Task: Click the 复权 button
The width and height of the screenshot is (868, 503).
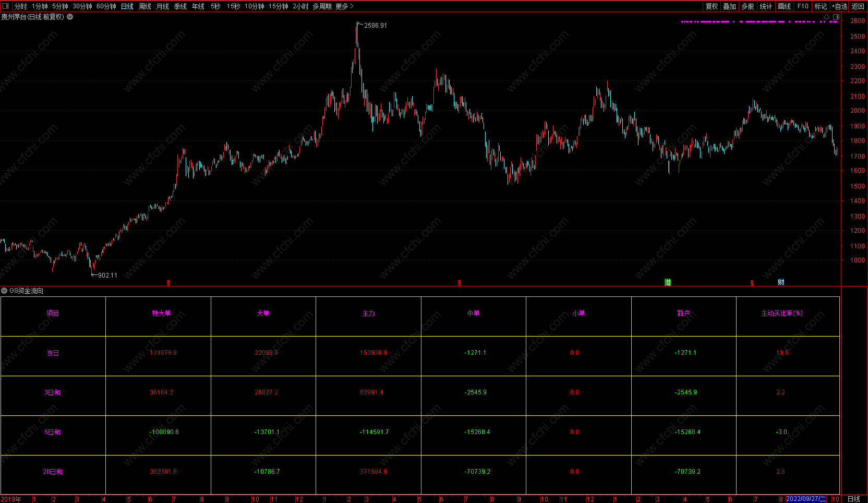Action: tap(712, 6)
